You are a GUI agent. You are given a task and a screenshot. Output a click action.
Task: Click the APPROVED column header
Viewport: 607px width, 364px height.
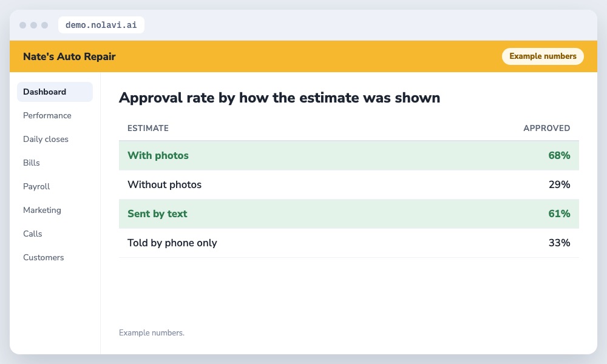pyautogui.click(x=547, y=128)
